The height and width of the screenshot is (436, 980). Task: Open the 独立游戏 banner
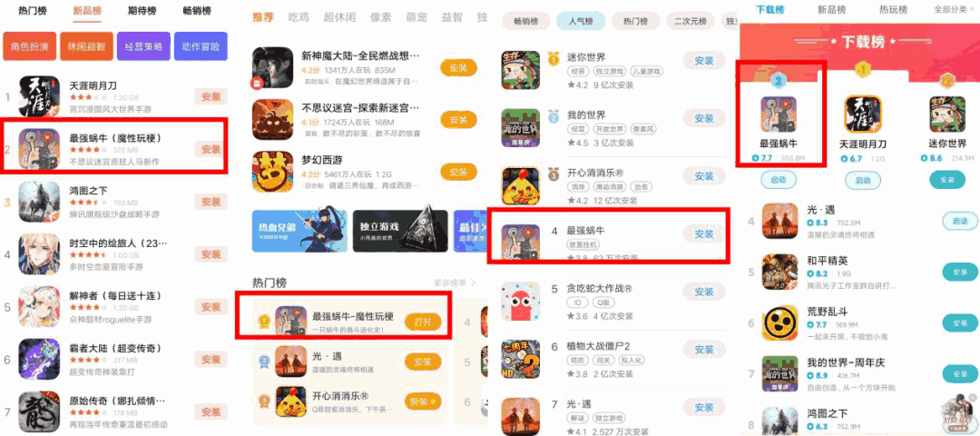click(x=400, y=231)
